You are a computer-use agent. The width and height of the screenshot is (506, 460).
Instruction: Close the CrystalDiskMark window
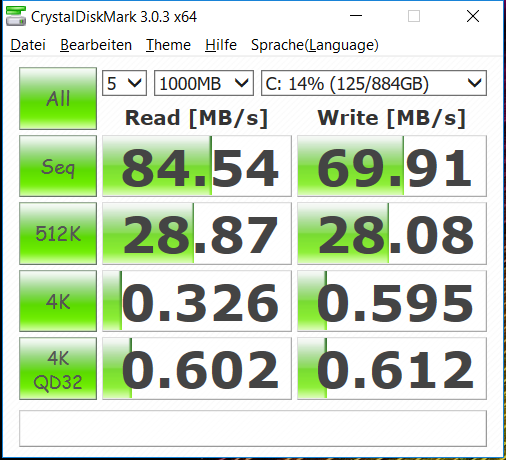473,16
